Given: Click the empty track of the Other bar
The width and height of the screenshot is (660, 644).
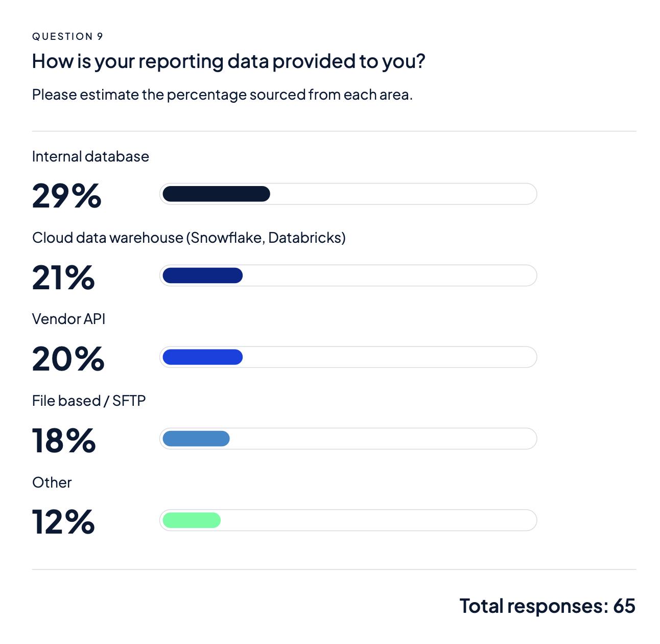Looking at the screenshot, I should click(x=378, y=520).
